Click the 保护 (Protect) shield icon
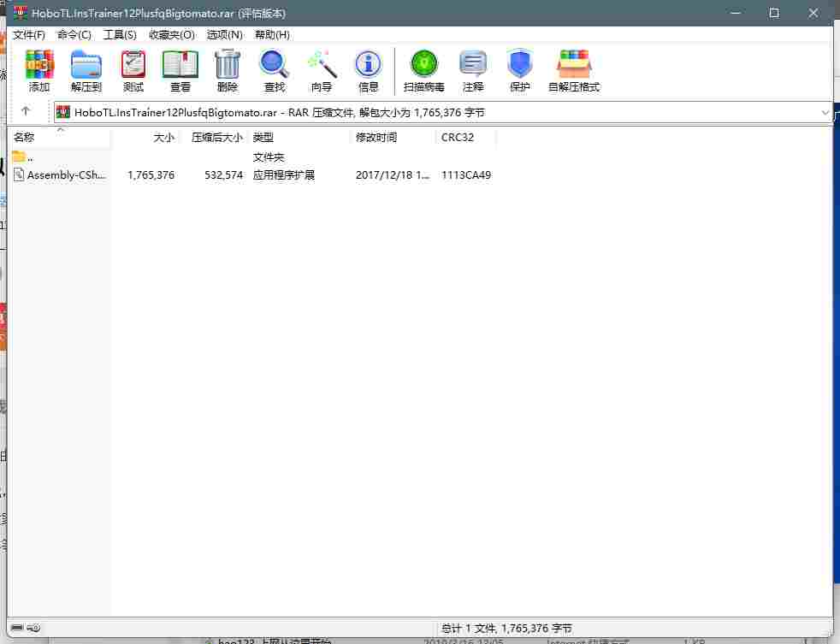The image size is (840, 644). pos(519,64)
